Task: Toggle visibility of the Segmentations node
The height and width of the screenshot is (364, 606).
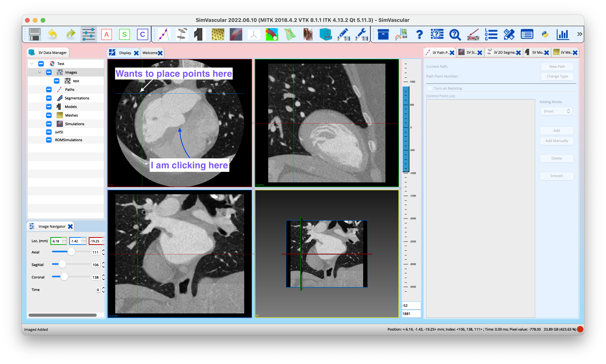Action: (49, 98)
